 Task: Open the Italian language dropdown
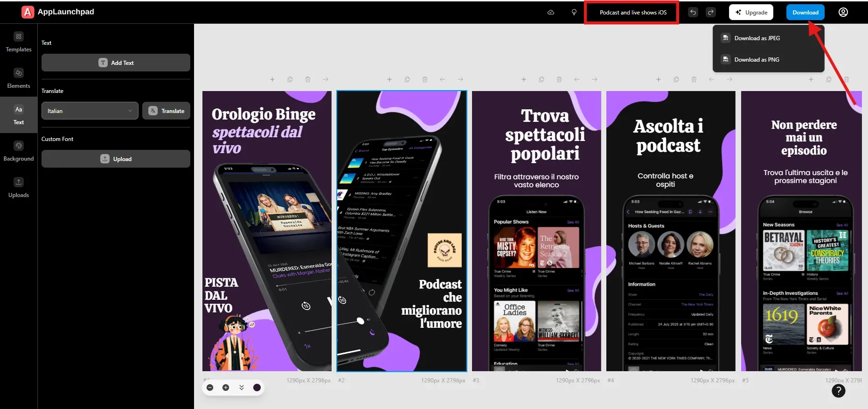90,111
